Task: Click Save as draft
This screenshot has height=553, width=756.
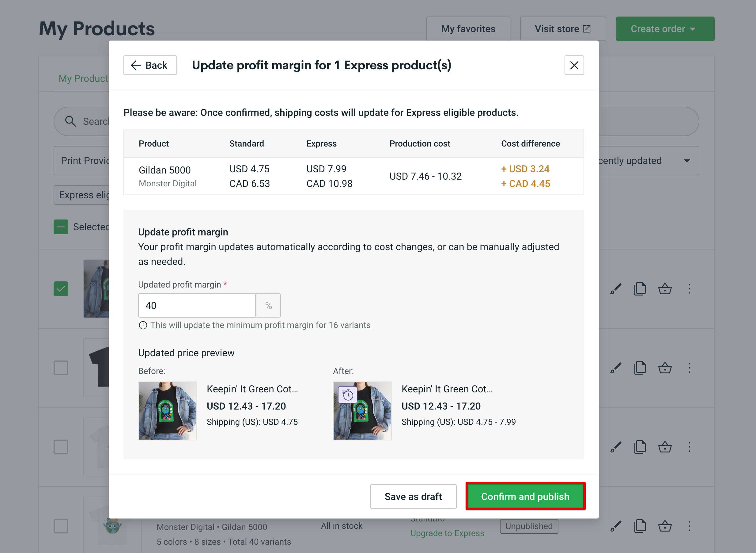Action: pos(413,496)
